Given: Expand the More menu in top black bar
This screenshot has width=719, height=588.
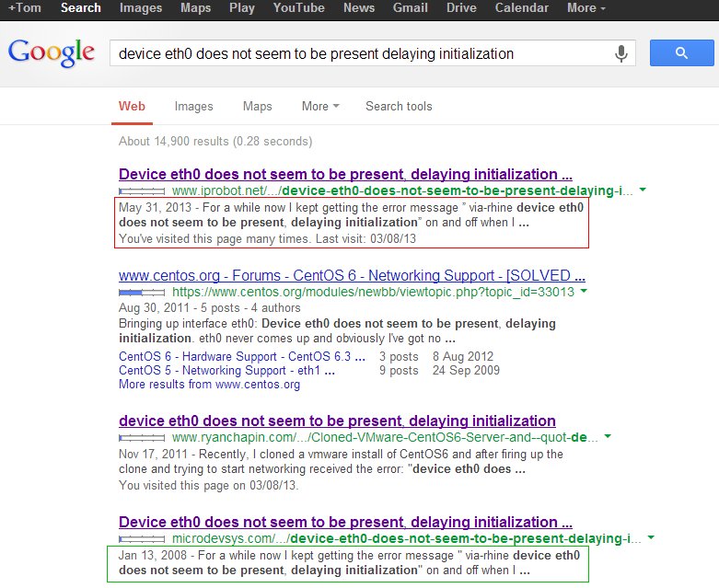Looking at the screenshot, I should coord(586,7).
